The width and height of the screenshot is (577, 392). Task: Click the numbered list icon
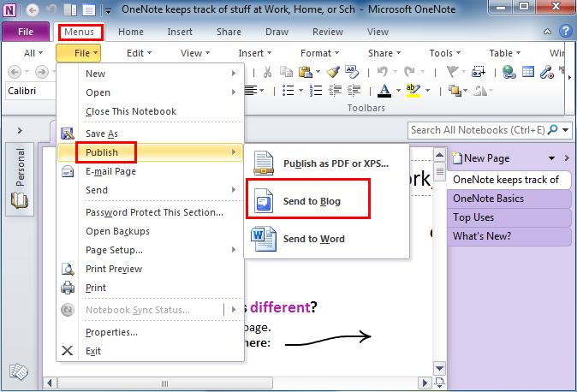pos(316,90)
